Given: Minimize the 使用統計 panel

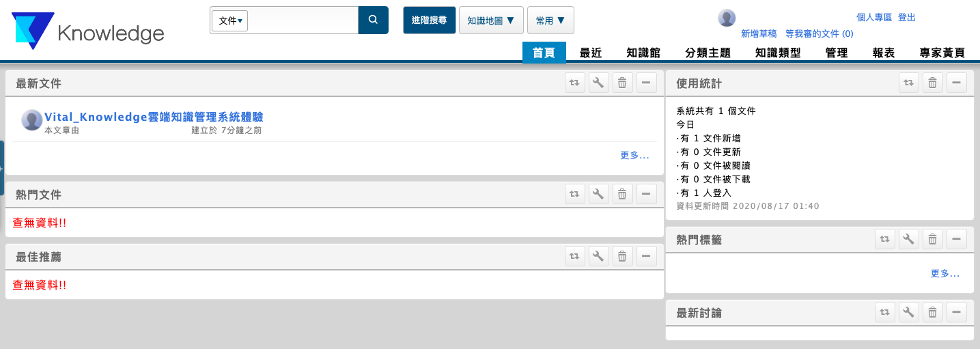Looking at the screenshot, I should [957, 83].
